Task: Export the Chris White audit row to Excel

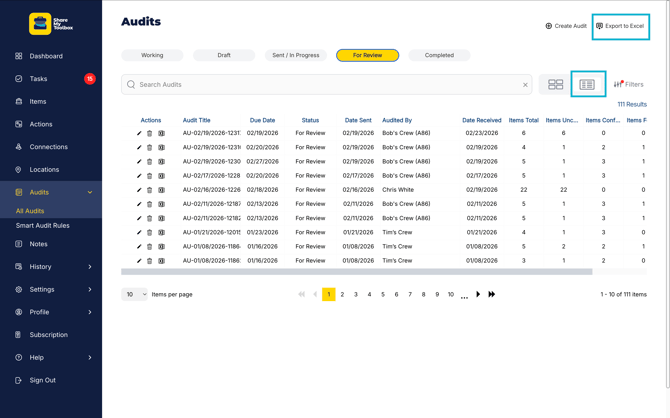Action: [x=161, y=190]
